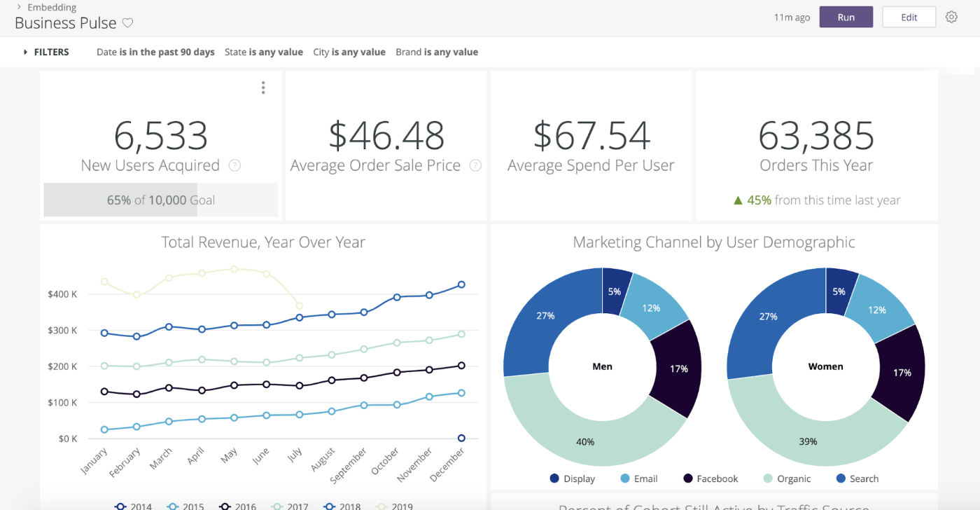Select the Brand is any value filter

tap(437, 52)
